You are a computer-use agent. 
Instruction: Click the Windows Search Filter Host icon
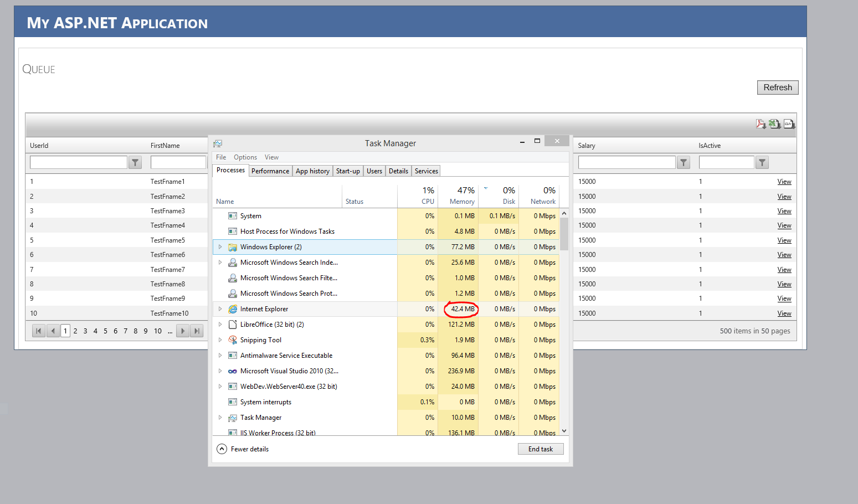coord(233,278)
